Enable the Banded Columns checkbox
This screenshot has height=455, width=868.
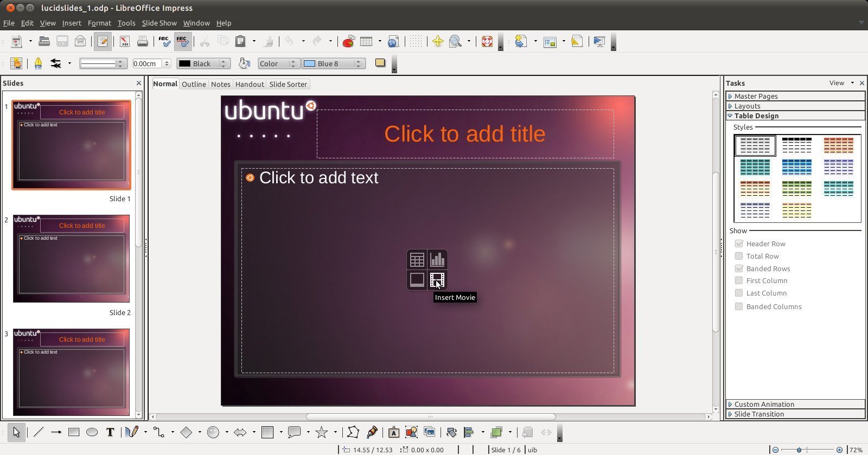[x=739, y=306]
